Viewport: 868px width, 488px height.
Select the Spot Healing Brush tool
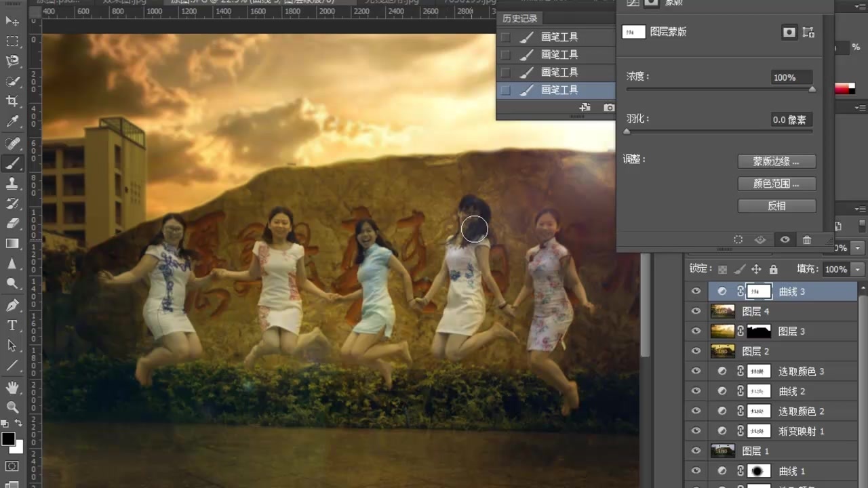[12, 144]
